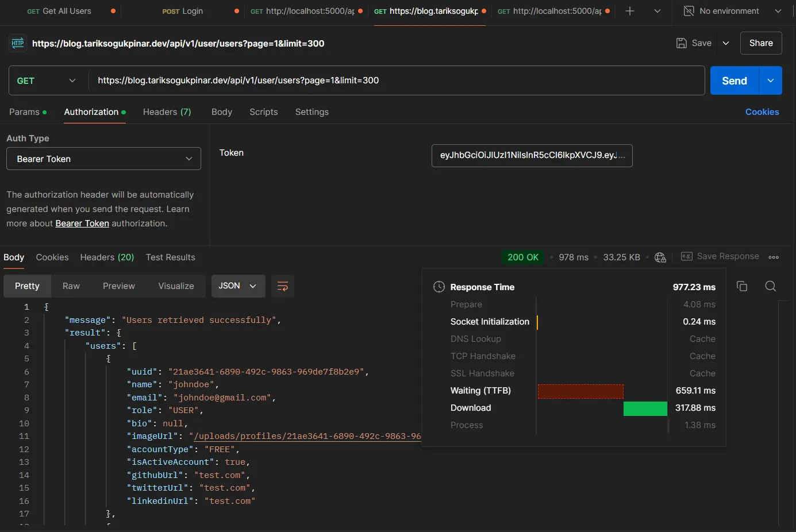Click the Socket Initialization row label
This screenshot has width=796, height=532.
(x=490, y=322)
